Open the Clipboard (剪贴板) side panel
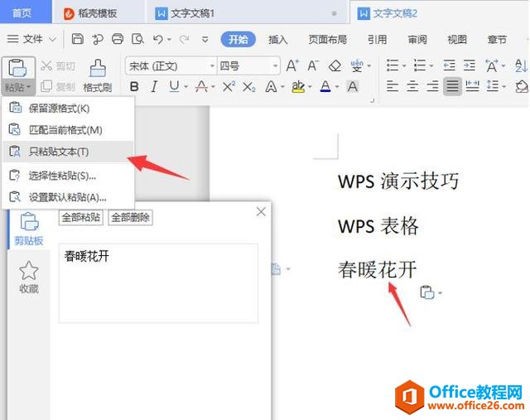Viewport: 530px width, 420px height. click(x=29, y=229)
